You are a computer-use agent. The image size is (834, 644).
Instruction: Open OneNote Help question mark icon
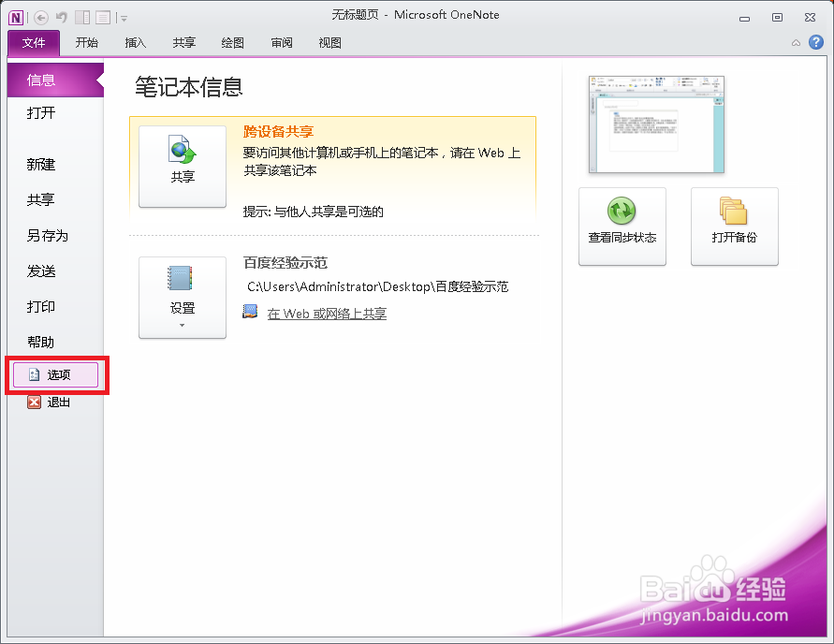[816, 42]
